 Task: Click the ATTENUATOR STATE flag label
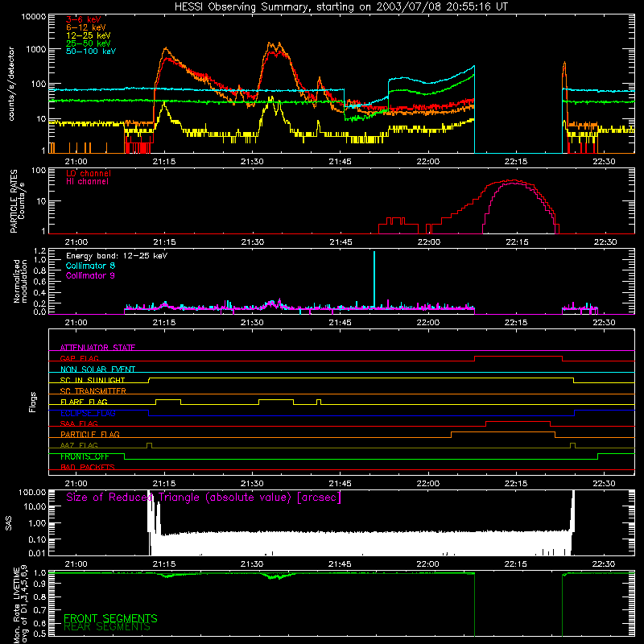97,348
